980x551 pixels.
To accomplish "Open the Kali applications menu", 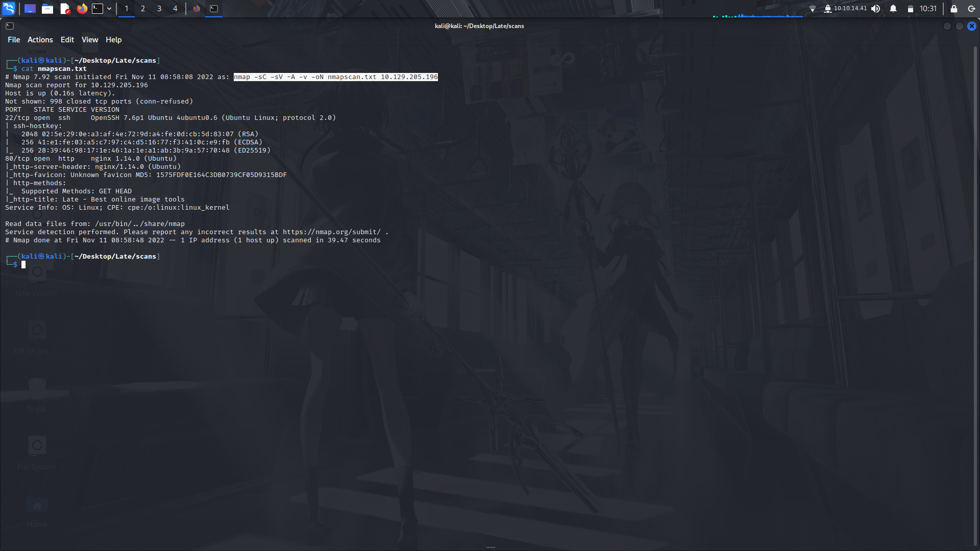I will pyautogui.click(x=8, y=8).
